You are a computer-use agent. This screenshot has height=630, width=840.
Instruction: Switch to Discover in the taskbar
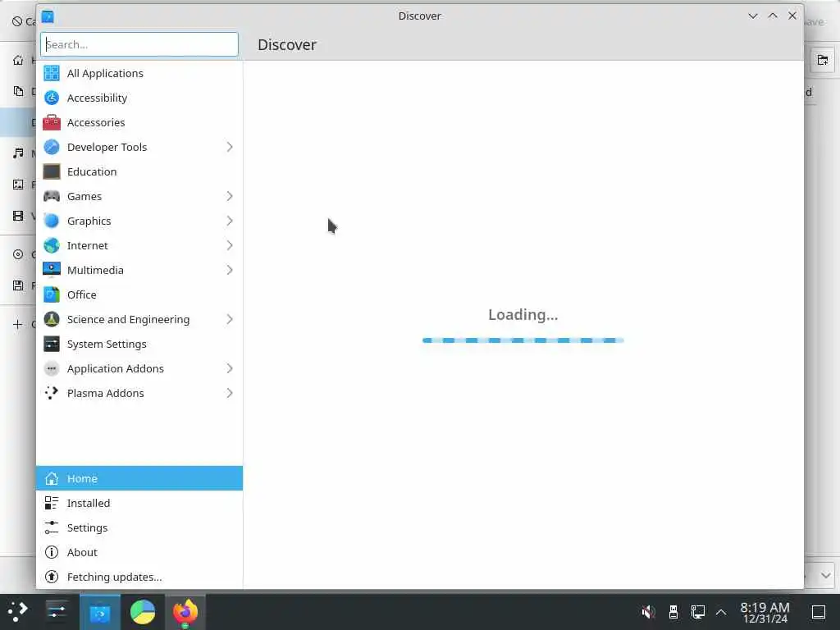point(99,612)
